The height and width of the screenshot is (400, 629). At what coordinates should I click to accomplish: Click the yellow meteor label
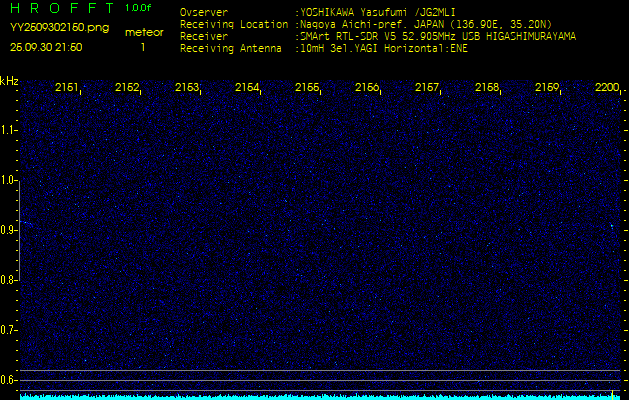(143, 32)
